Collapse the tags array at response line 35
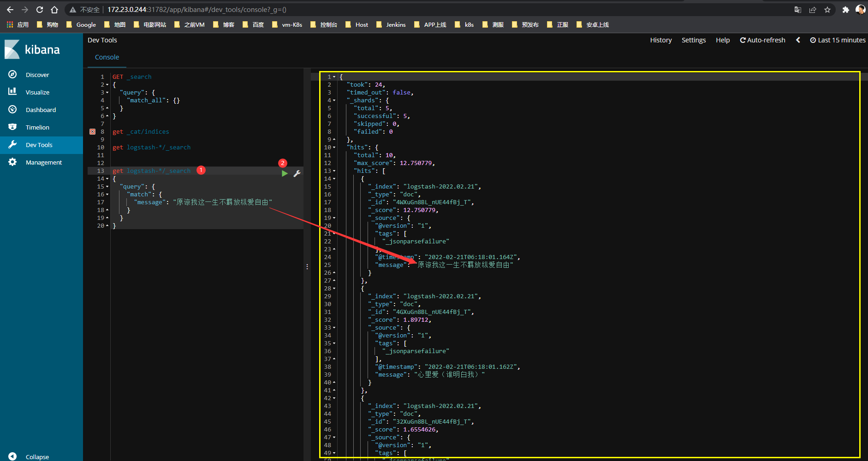Image resolution: width=868 pixels, height=461 pixels. click(334, 343)
